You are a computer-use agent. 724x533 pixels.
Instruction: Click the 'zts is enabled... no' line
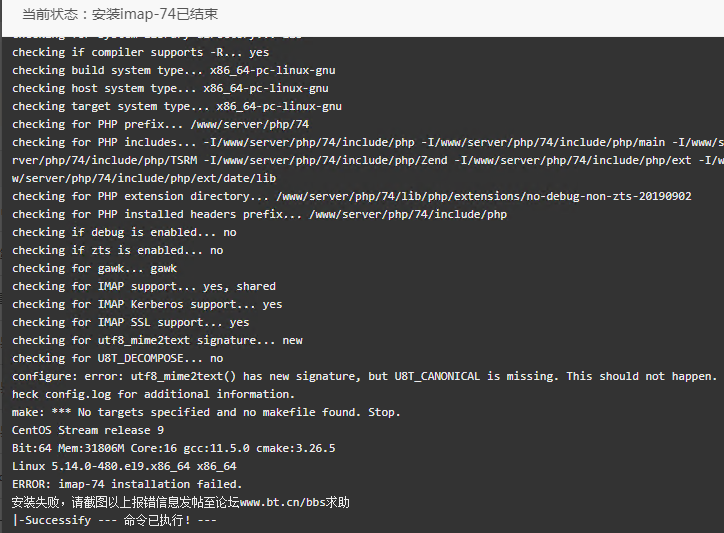117,250
